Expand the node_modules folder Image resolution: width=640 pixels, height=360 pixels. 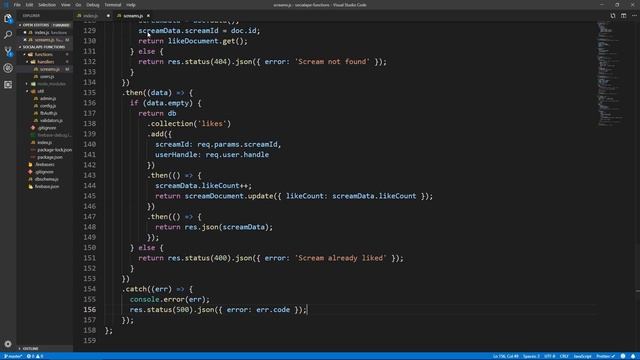click(x=51, y=84)
